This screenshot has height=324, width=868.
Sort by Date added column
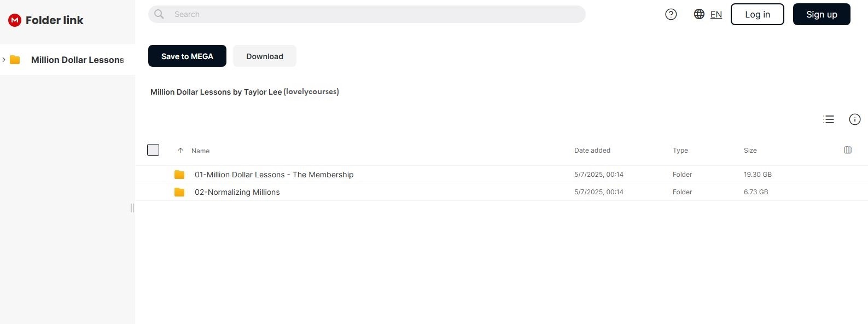point(592,151)
